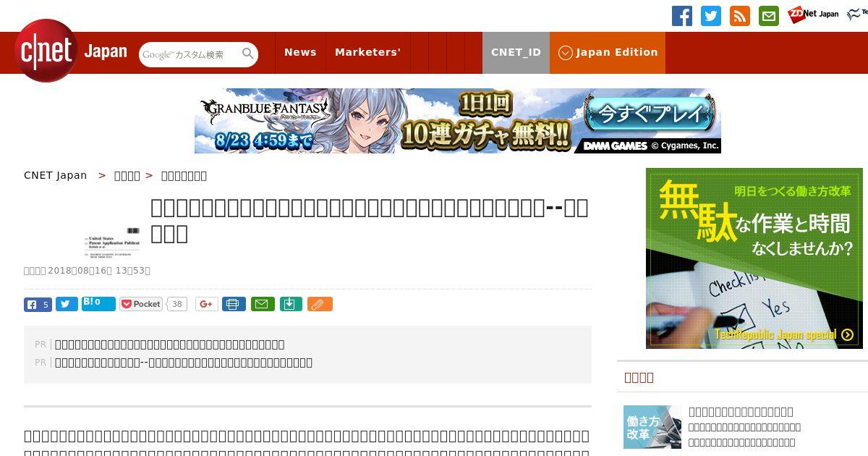Image resolution: width=868 pixels, height=456 pixels.
Task: Click the first PR link
Action: (170, 345)
